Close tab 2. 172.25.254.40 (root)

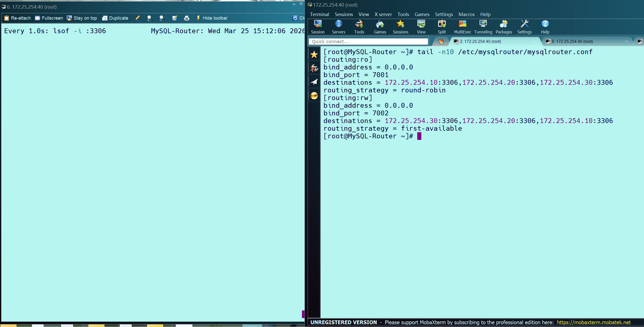[x=535, y=41]
